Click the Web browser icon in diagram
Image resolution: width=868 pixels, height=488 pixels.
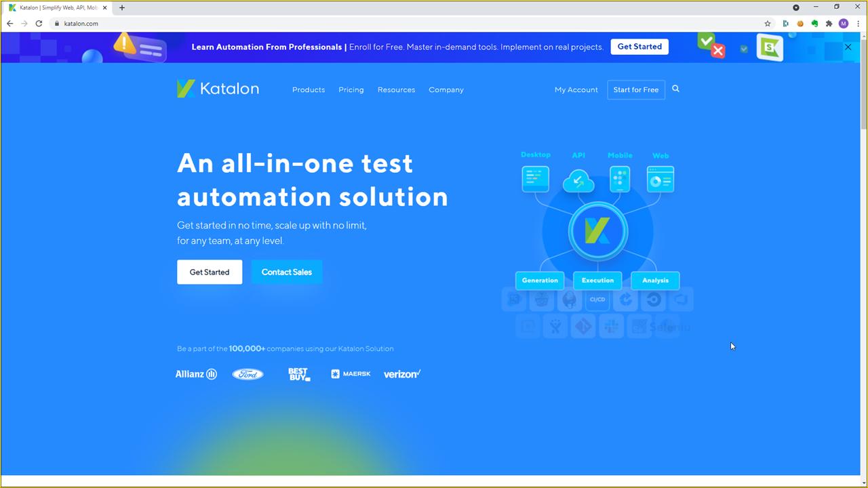coord(660,179)
